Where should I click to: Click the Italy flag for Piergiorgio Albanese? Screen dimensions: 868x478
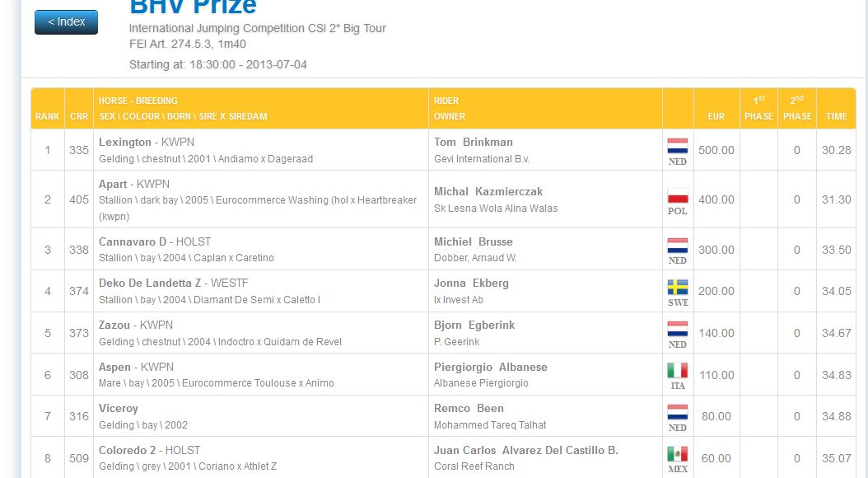678,371
